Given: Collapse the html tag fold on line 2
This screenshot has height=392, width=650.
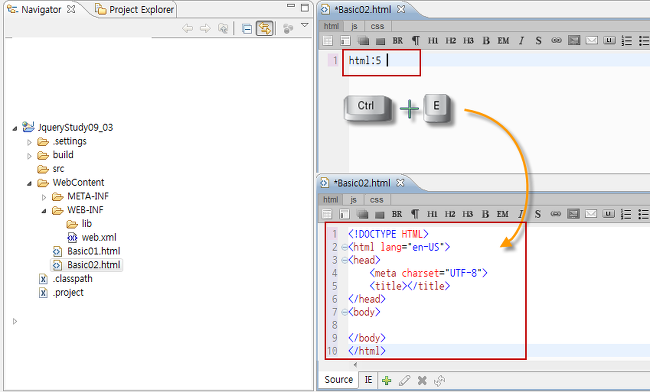Looking at the screenshot, I should [x=344, y=247].
